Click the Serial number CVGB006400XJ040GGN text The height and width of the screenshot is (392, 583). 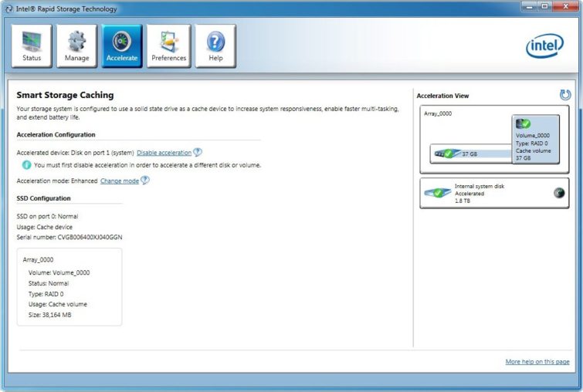pos(69,237)
